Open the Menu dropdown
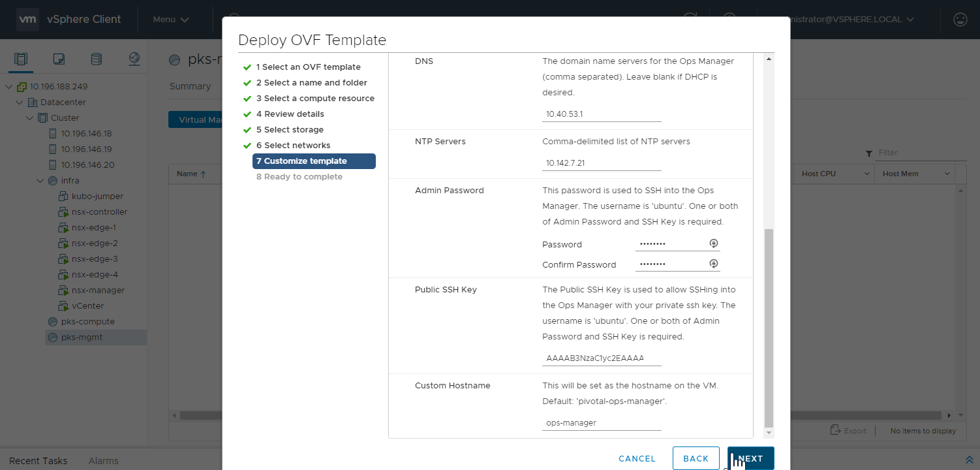Image resolution: width=980 pixels, height=470 pixels. [171, 20]
